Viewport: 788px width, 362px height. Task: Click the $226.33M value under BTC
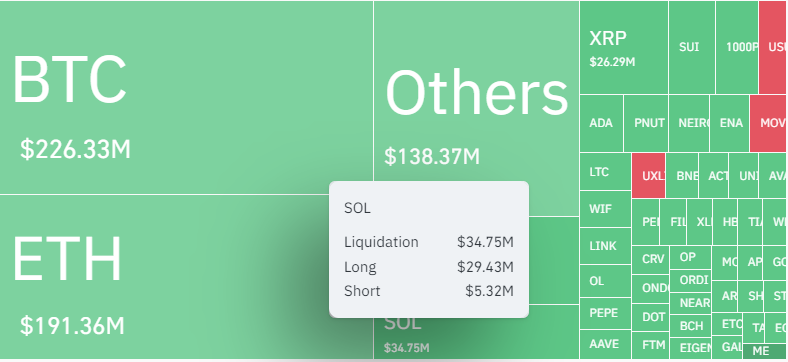[x=75, y=149]
